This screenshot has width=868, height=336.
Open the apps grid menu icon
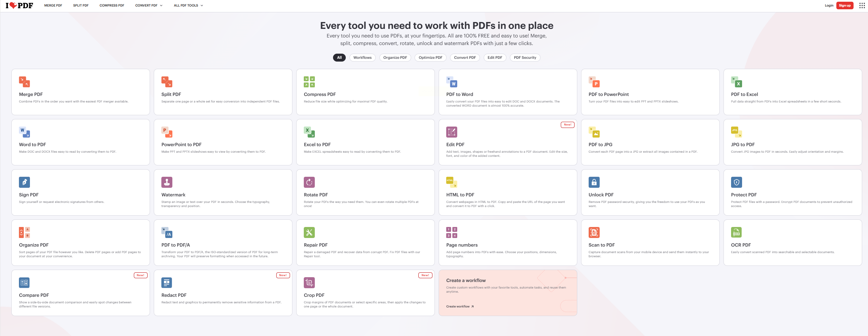(862, 6)
